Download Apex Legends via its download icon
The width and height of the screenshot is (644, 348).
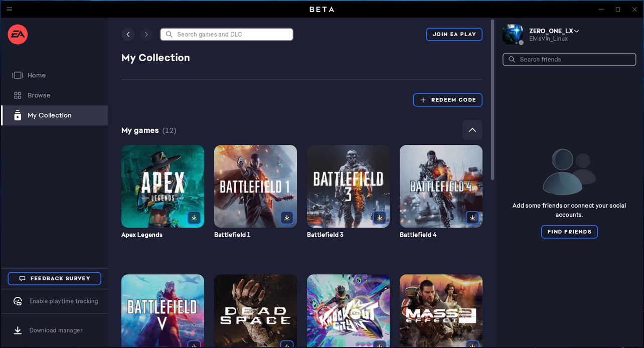click(x=194, y=218)
